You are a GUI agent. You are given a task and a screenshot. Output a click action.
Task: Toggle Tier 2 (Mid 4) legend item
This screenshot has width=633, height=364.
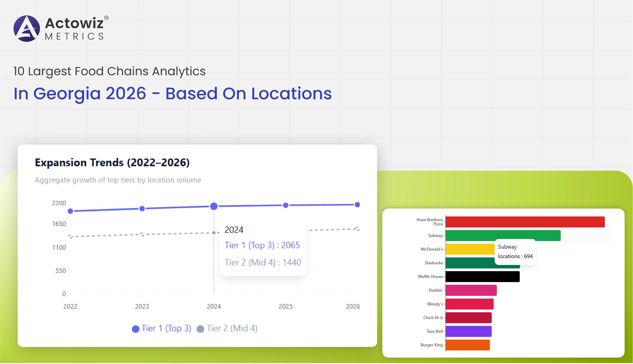[232, 328]
